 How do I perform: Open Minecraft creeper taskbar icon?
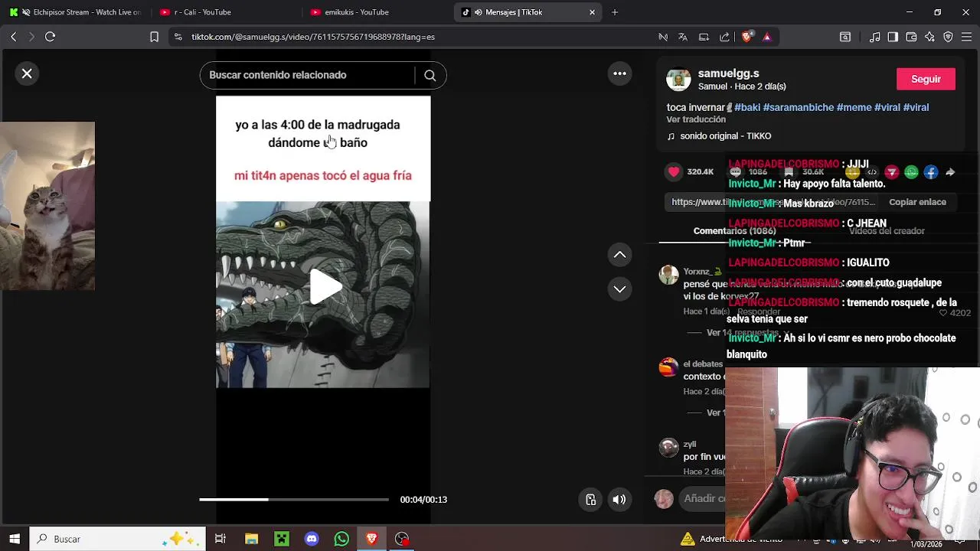pos(282,539)
